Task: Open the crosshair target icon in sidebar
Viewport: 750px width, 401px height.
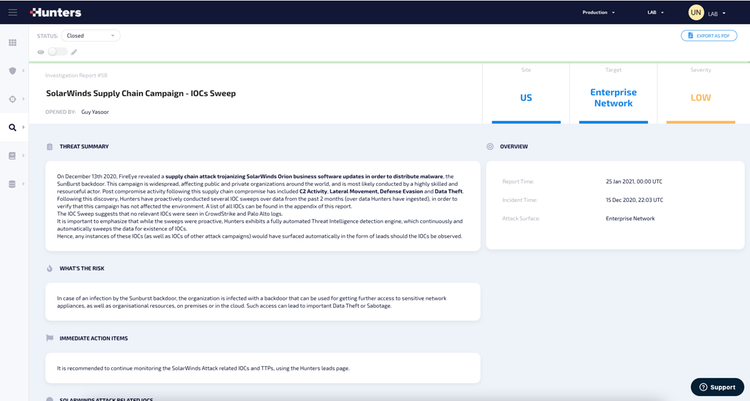Action: [x=13, y=99]
